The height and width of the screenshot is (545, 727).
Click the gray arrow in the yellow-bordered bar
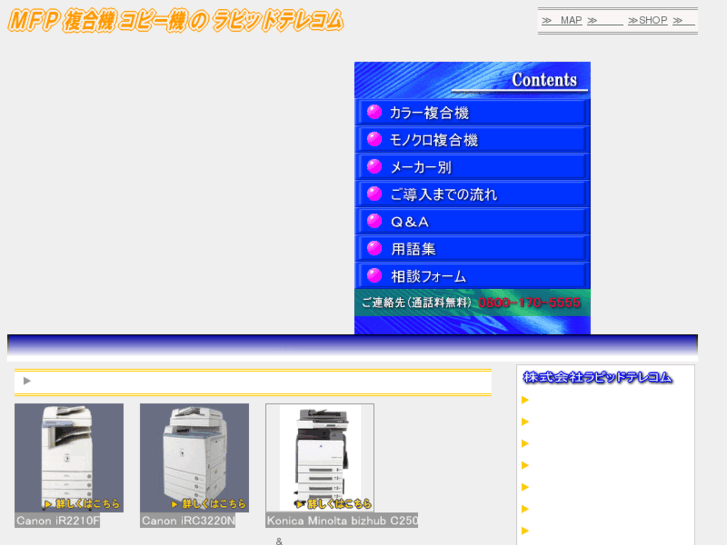click(27, 381)
